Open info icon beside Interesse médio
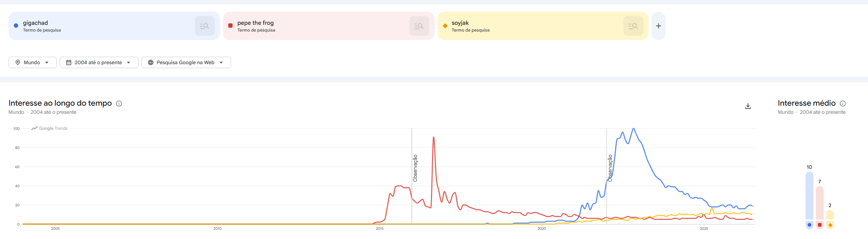This screenshot has width=868, height=239. point(843,104)
